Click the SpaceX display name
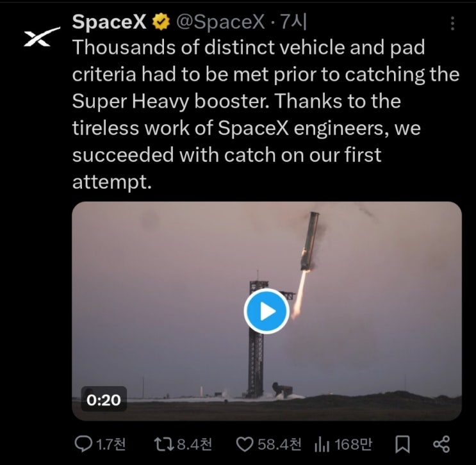476x465 pixels. coord(110,22)
